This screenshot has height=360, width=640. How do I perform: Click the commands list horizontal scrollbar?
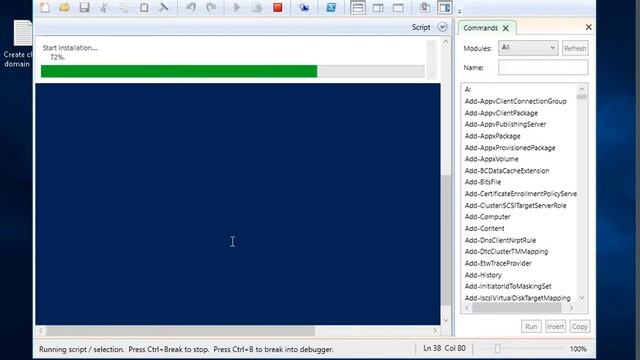[517, 308]
